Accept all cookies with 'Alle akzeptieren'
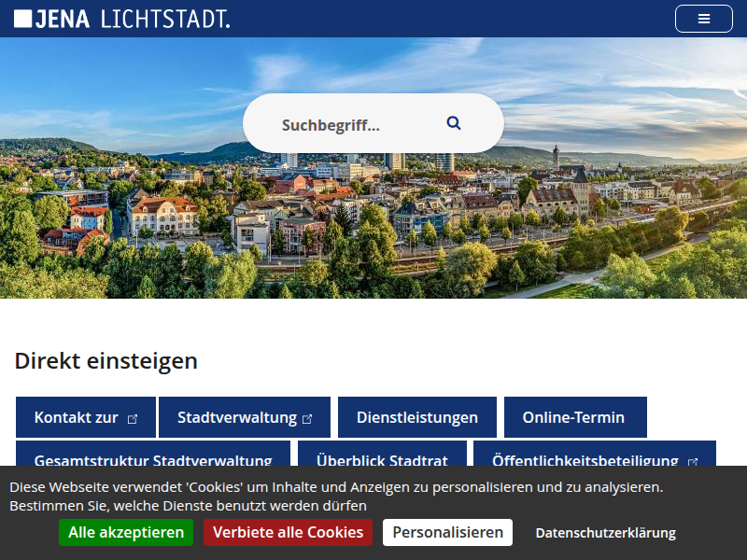This screenshot has width=747, height=560. click(125, 532)
